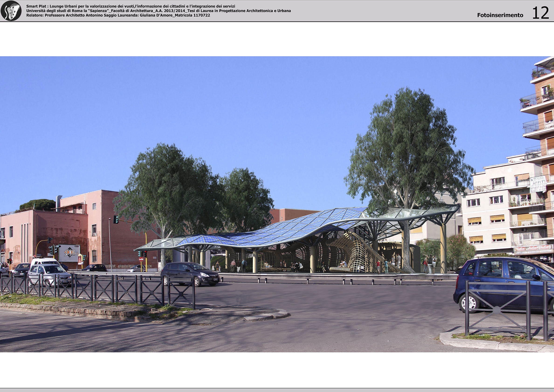Click the Smart Plat circular logo
This screenshot has height=392, width=554.
point(11,11)
